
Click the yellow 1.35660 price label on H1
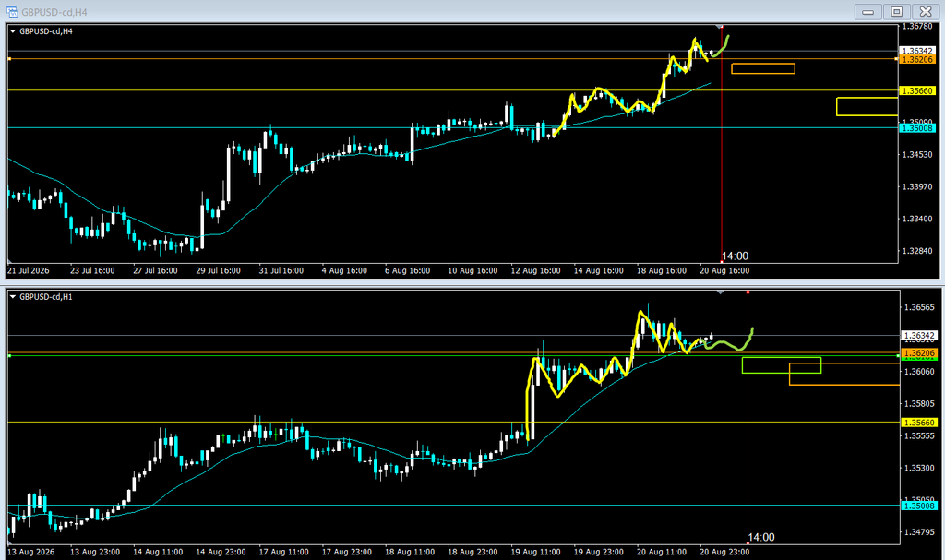coord(918,423)
